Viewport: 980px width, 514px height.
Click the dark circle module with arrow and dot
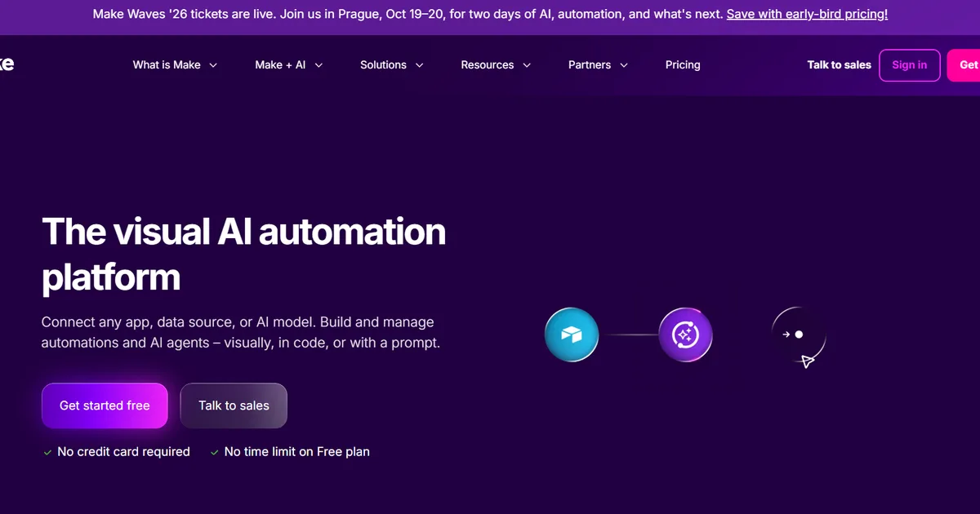click(x=798, y=335)
